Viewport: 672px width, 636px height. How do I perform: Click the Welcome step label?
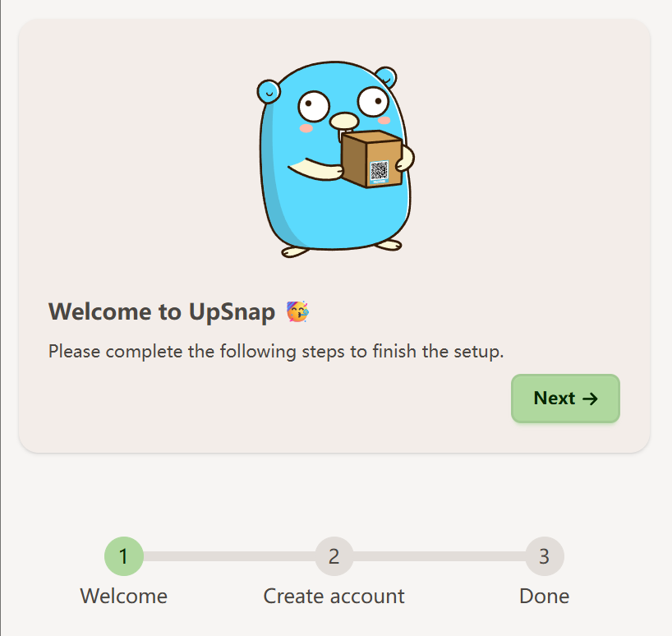click(x=124, y=596)
